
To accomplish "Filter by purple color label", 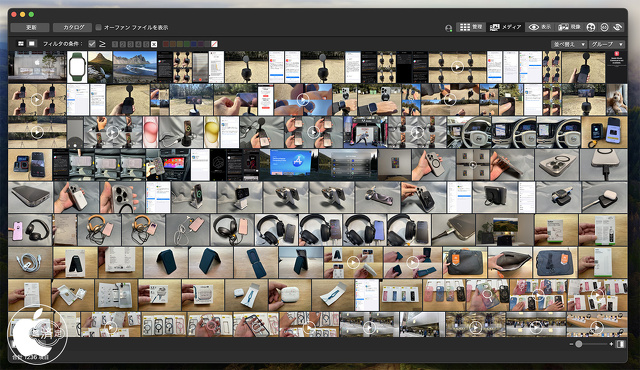I will click(200, 44).
